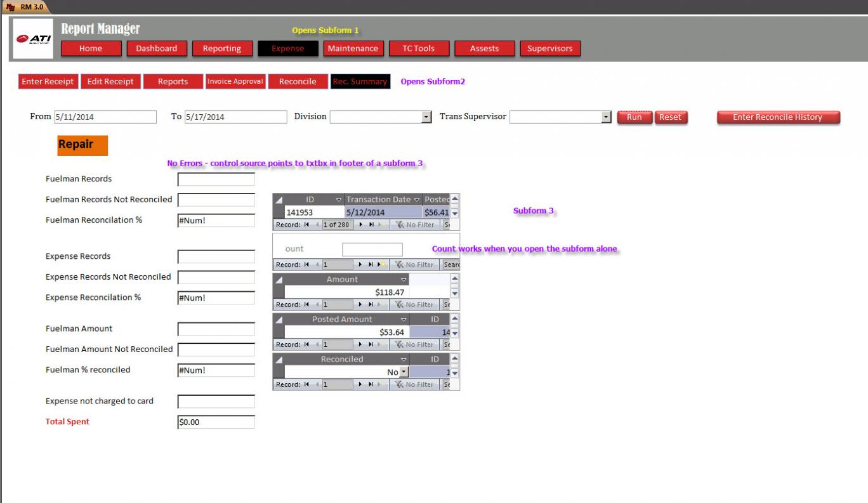This screenshot has height=503, width=868.
Task: Jump to last record in $118.47 Amount subform
Action: [371, 304]
